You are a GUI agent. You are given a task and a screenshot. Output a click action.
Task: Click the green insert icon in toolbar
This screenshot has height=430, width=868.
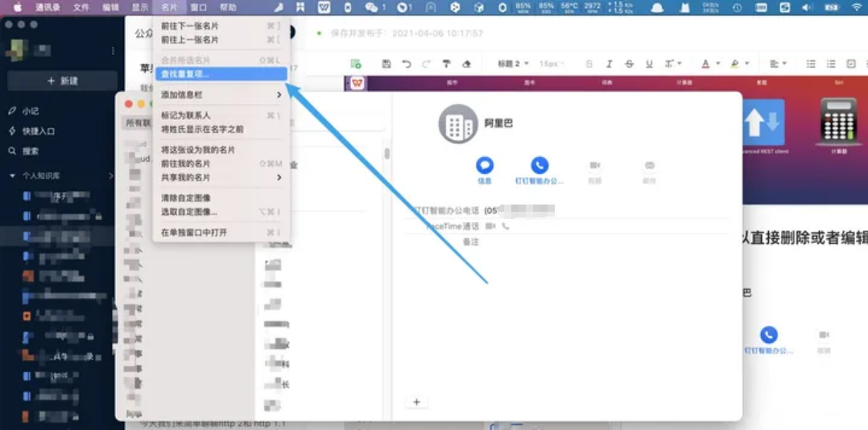pyautogui.click(x=356, y=64)
